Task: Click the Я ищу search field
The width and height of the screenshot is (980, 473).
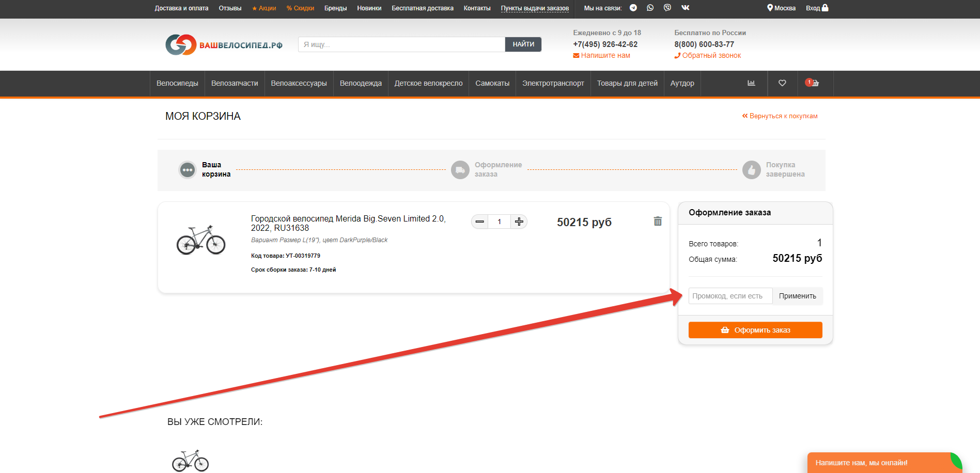Action: 401,44
